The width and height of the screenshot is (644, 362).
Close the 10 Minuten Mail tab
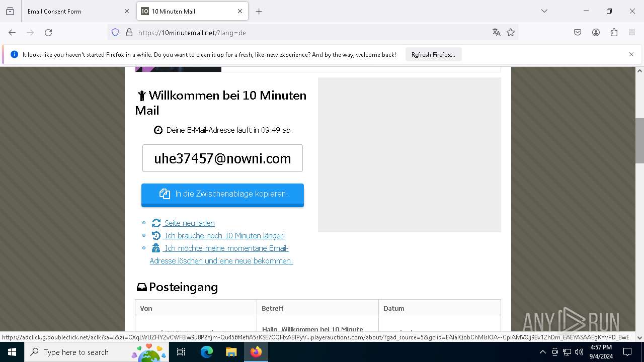coord(240,11)
